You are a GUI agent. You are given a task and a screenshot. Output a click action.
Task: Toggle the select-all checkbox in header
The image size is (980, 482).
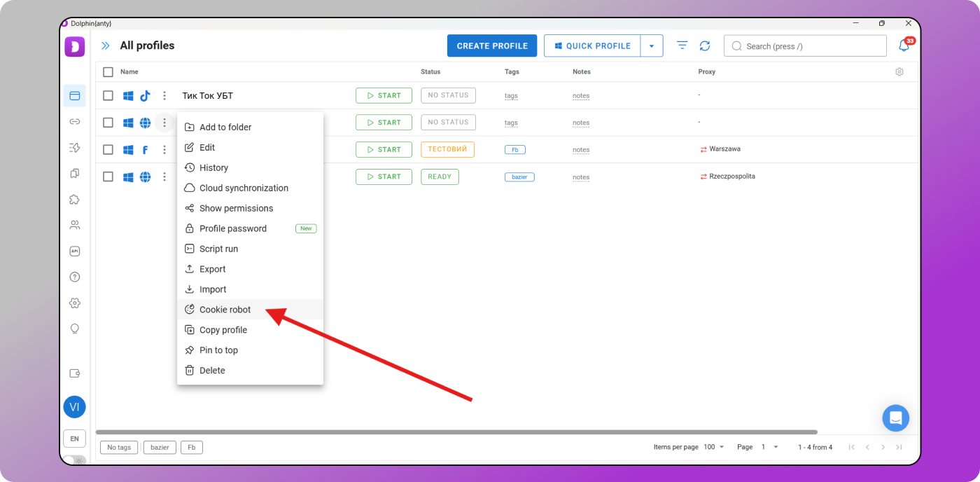point(108,71)
